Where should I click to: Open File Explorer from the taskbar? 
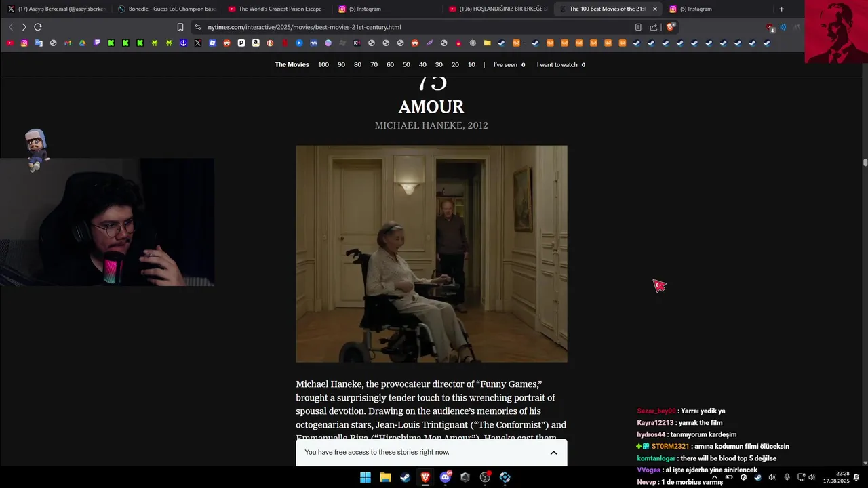pyautogui.click(x=385, y=477)
